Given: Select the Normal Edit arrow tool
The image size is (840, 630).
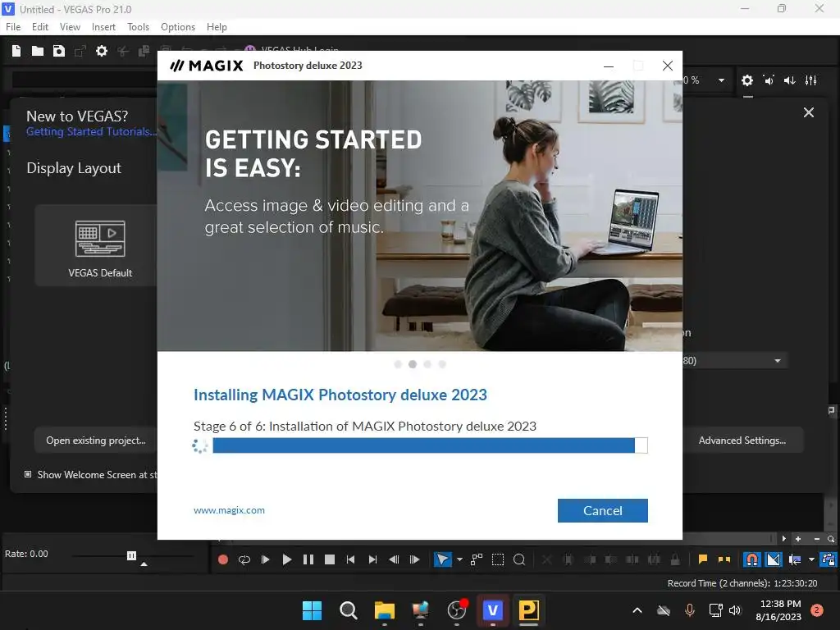Looking at the screenshot, I should [442, 559].
